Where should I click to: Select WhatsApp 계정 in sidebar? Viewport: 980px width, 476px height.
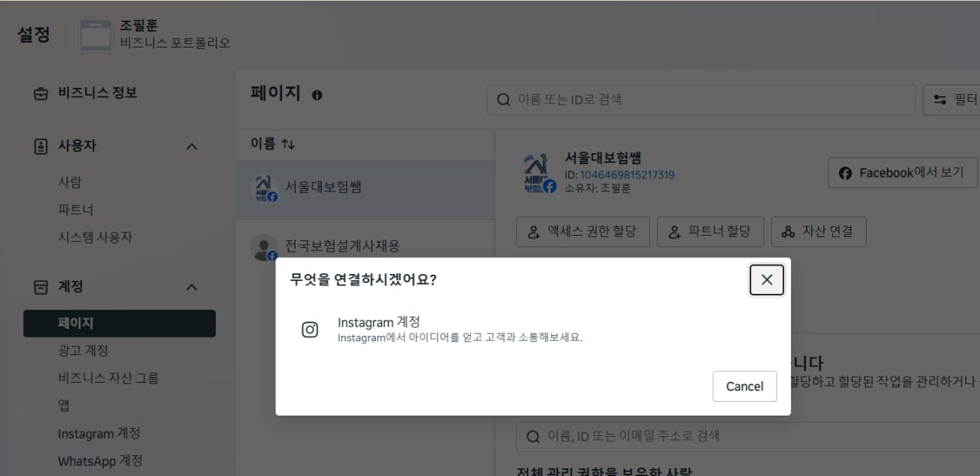click(x=100, y=461)
